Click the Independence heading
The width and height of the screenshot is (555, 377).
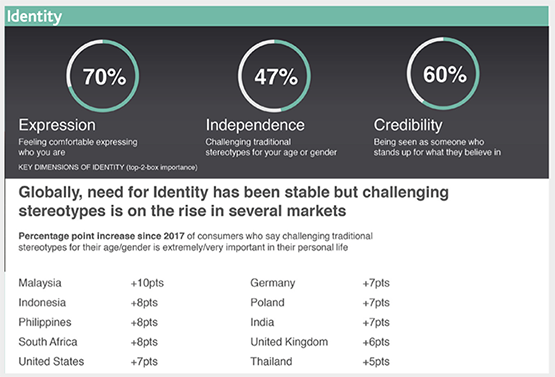[255, 125]
